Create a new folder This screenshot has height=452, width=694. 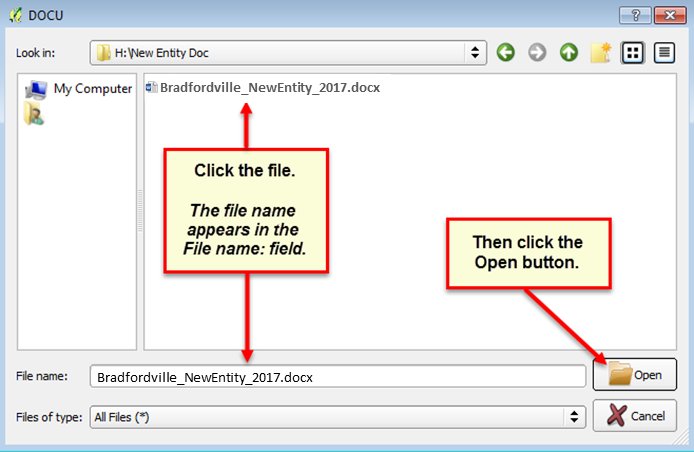point(601,53)
